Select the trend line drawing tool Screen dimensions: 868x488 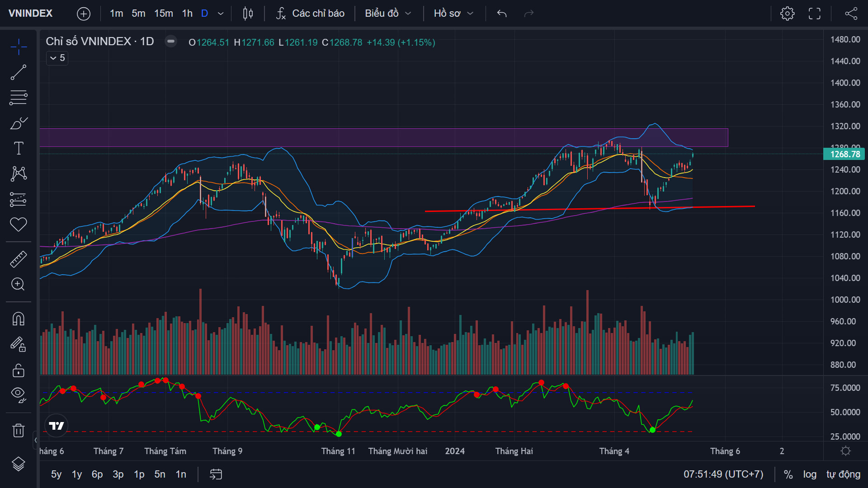coord(19,72)
